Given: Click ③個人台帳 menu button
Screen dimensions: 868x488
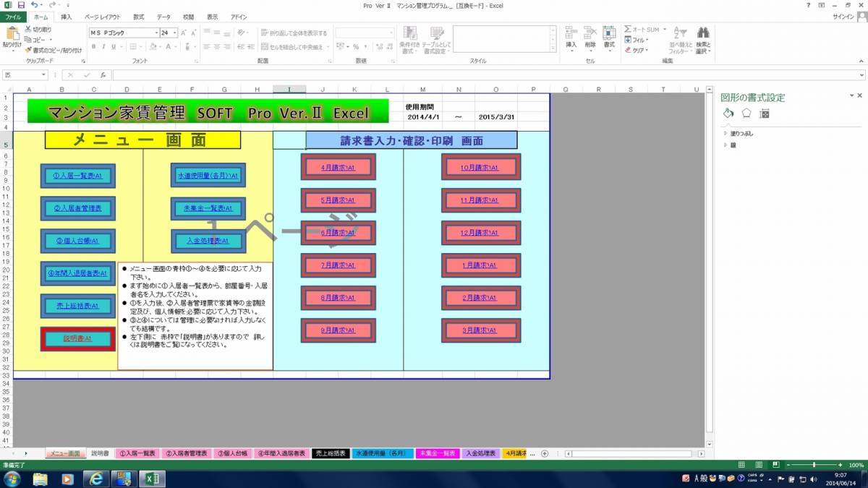Looking at the screenshot, I should click(x=77, y=241).
